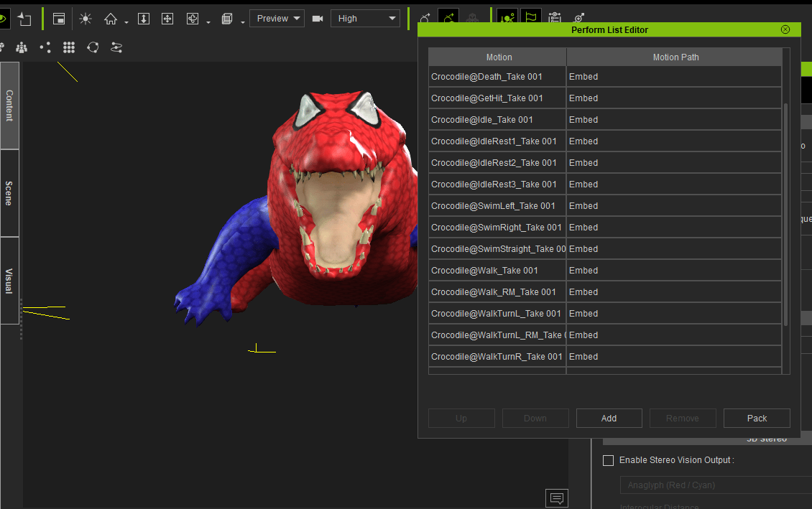Select the Crocodile@Walk_Take 001 motion row
The image size is (812, 509).
coord(497,271)
